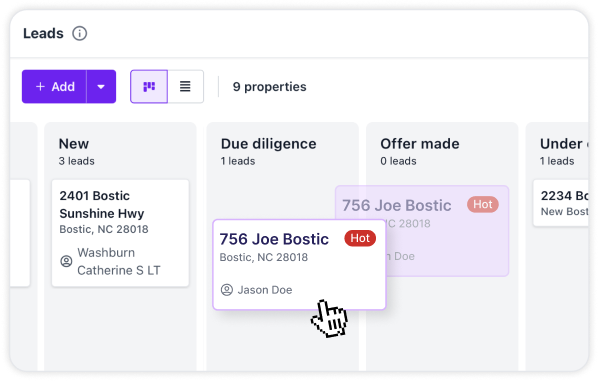
Task: Click the Offer made column header
Action: (x=420, y=144)
